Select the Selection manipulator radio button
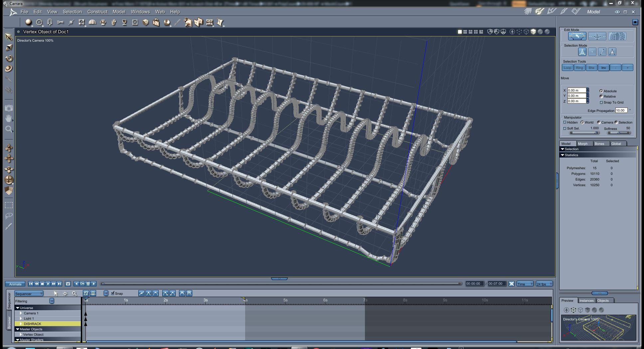Screen dimensions: 644x349 tap(616, 122)
